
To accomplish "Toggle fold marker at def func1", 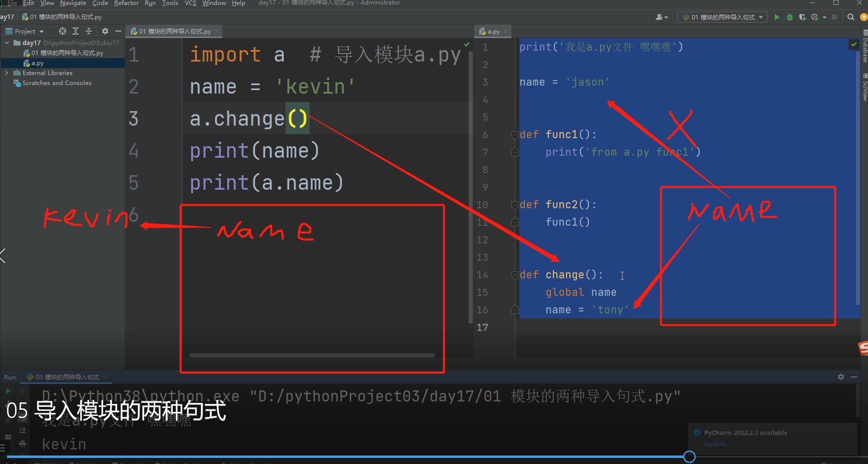I will (514, 135).
